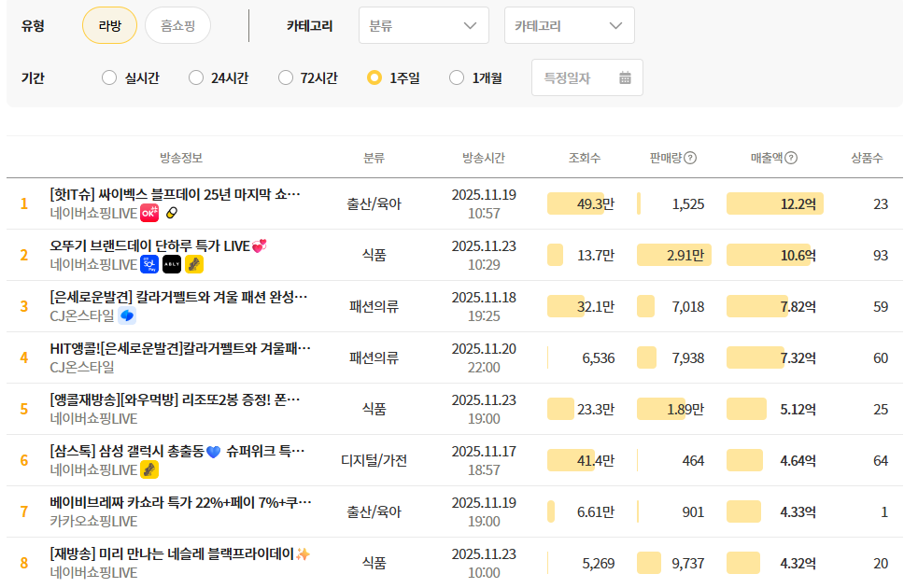Viewport: 904px width, 588px height.
Task: Click the help icon next to 매출액
Action: (791, 158)
